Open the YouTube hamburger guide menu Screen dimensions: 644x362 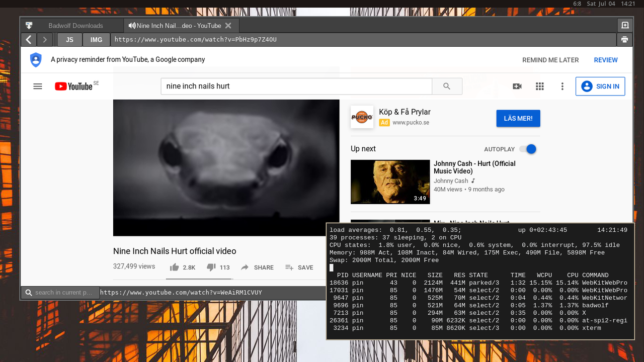38,86
